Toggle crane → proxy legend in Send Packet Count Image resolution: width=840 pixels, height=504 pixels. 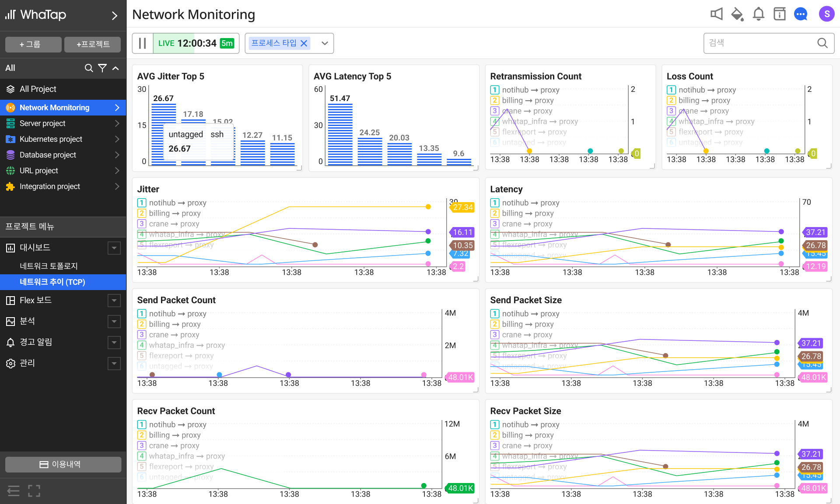pos(174,335)
